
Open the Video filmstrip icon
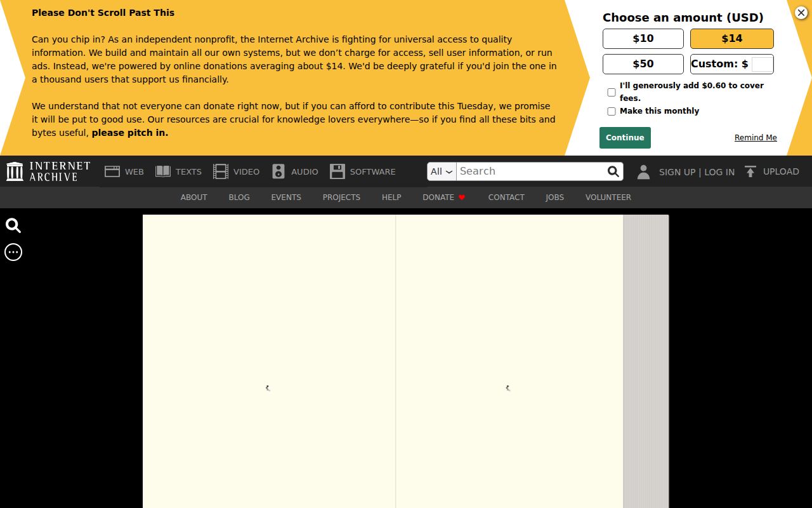[x=221, y=171]
